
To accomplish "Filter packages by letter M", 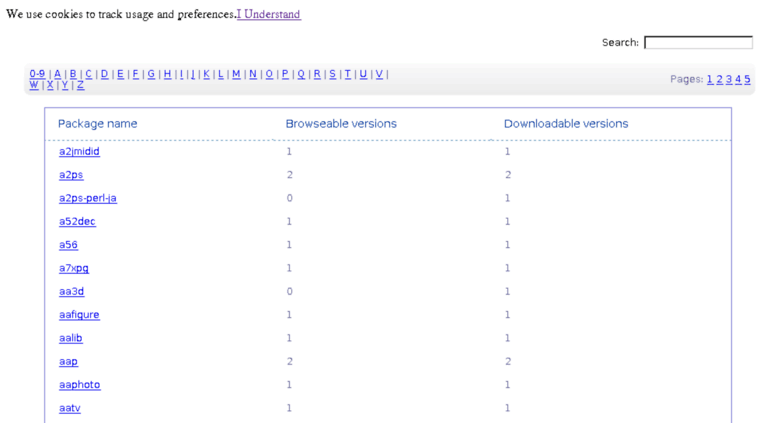I will pyautogui.click(x=236, y=74).
